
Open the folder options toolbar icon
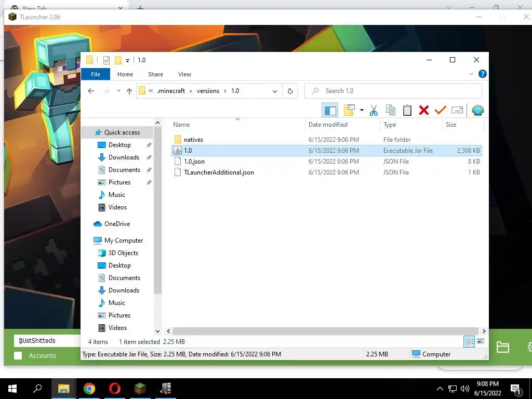349,110
